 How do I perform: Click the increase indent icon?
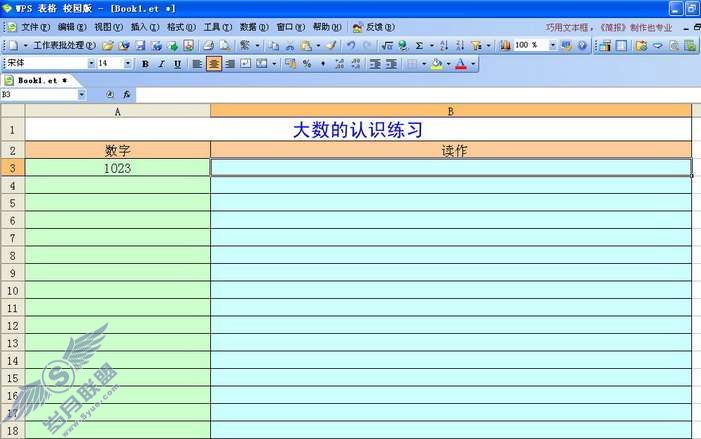point(391,64)
